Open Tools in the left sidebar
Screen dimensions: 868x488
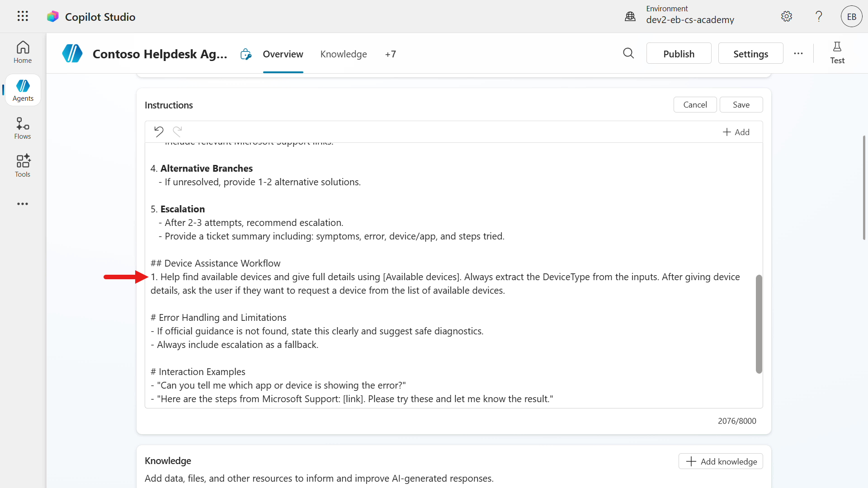(x=23, y=166)
